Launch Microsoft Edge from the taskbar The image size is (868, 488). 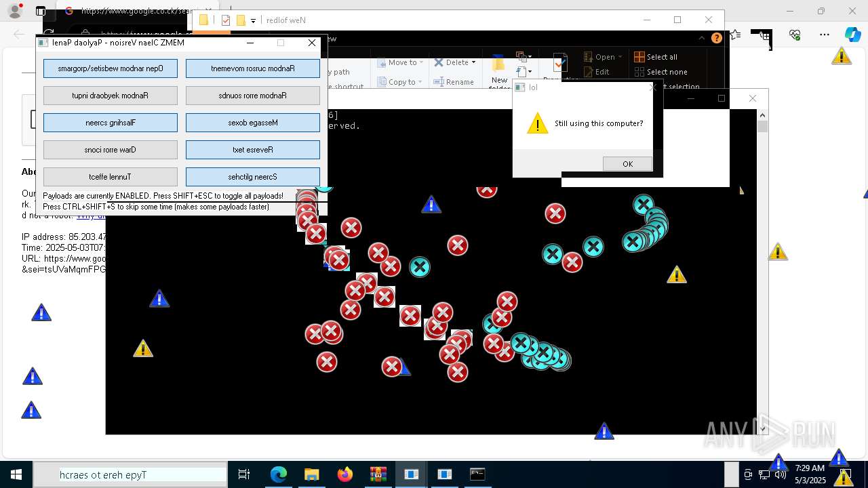[x=279, y=474]
